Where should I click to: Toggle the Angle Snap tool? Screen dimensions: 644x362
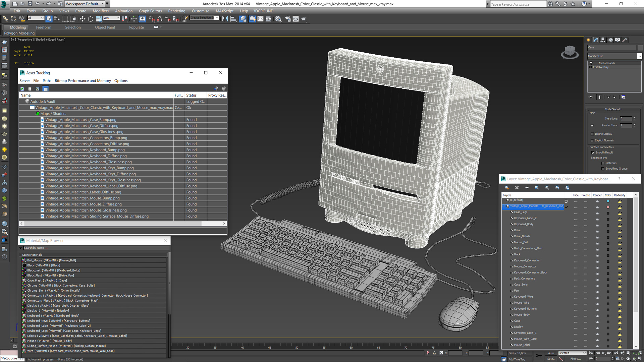point(160,19)
